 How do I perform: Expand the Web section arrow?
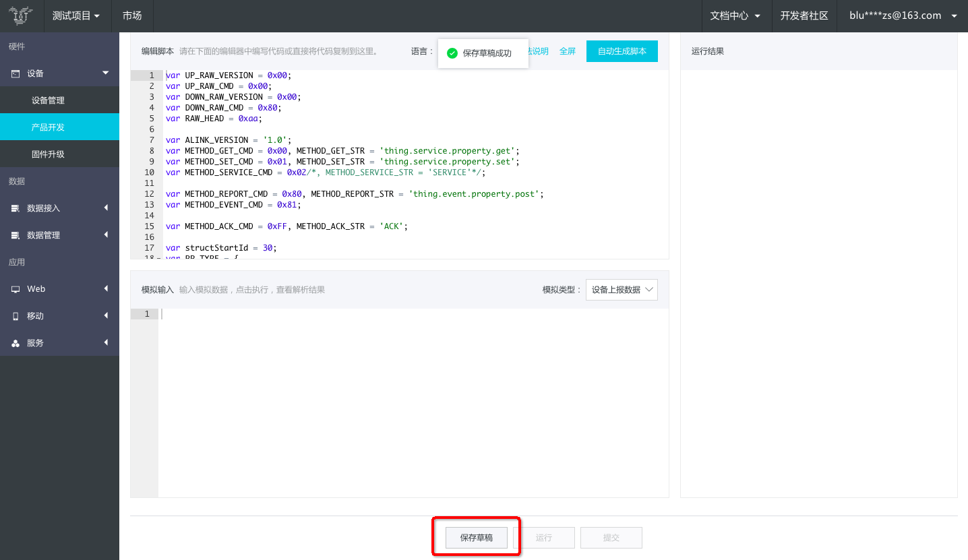(106, 288)
